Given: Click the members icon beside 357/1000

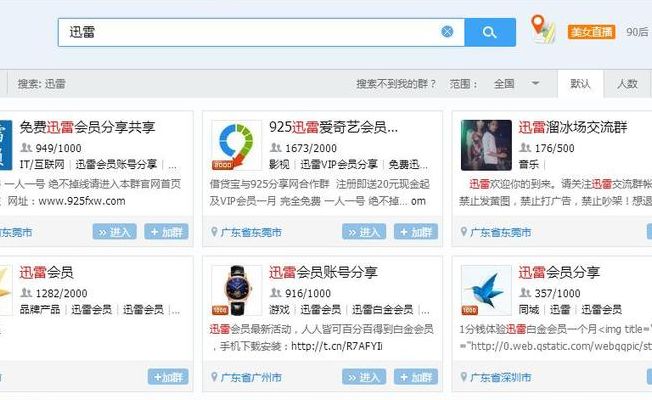Looking at the screenshot, I should click(525, 293).
